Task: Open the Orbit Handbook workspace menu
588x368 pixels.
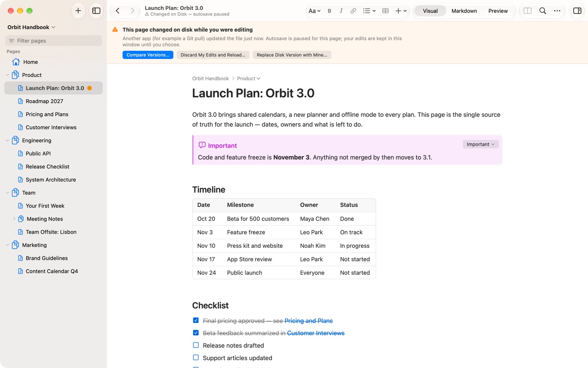Action: coord(31,27)
